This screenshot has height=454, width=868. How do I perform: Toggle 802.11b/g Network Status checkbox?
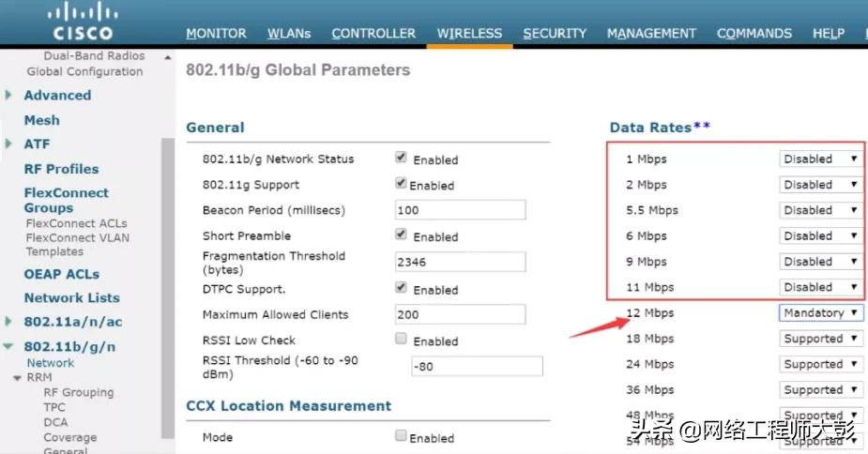(x=401, y=158)
